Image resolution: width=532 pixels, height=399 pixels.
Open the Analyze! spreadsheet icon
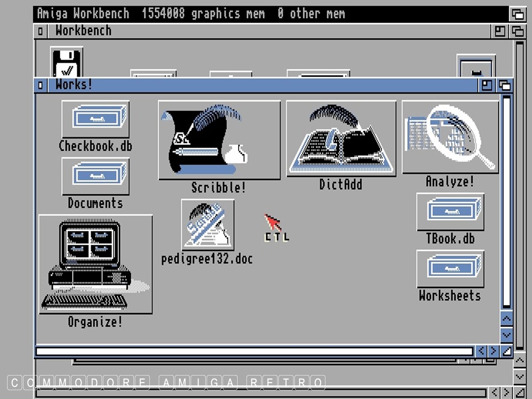tap(450, 137)
